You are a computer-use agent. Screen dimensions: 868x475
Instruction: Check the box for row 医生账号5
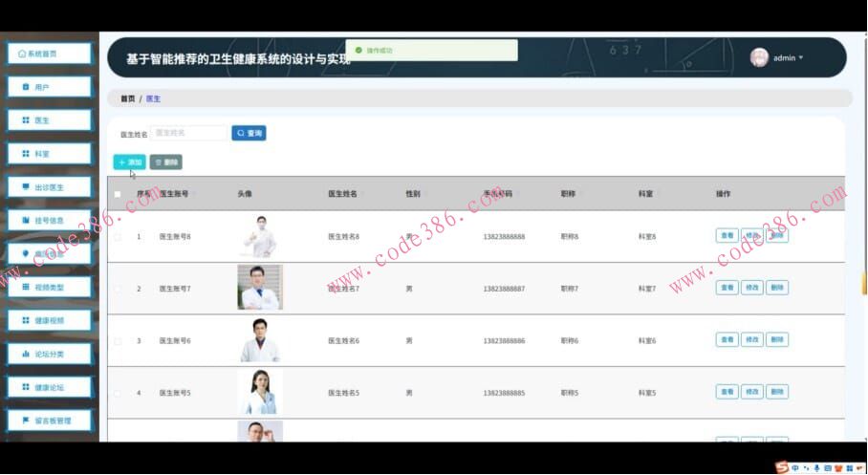[118, 393]
